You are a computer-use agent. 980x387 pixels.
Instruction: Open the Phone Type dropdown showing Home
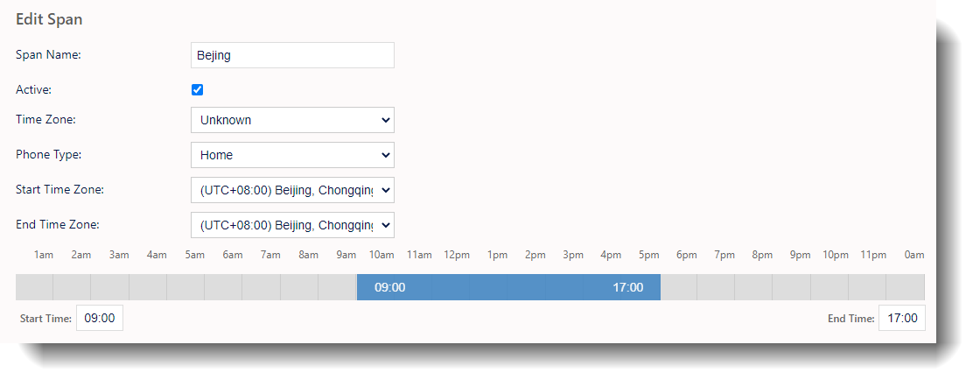292,155
